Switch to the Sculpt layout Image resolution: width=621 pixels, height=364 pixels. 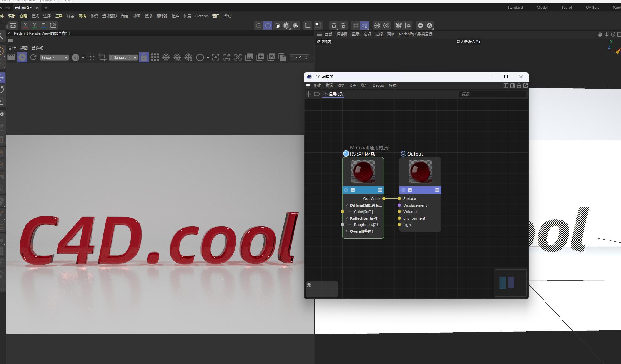(x=566, y=8)
